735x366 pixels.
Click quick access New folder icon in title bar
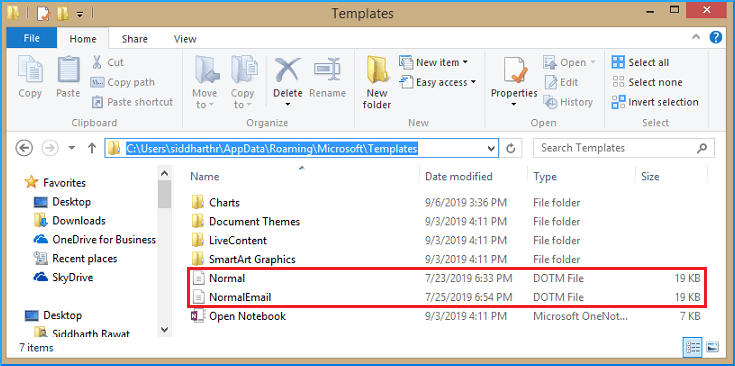62,14
